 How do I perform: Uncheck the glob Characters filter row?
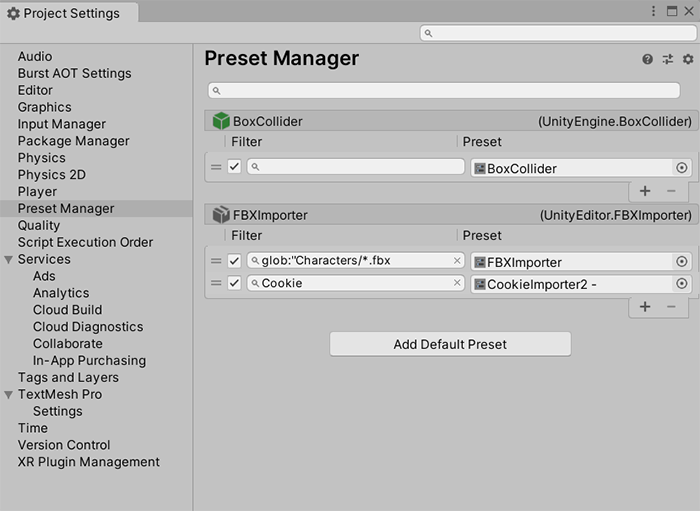point(234,261)
